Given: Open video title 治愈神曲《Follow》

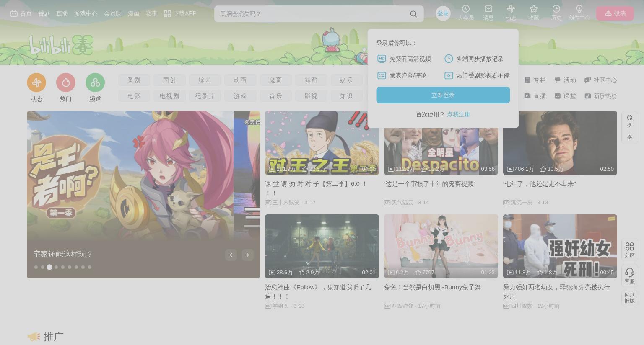Looking at the screenshot, I should click(x=318, y=292).
